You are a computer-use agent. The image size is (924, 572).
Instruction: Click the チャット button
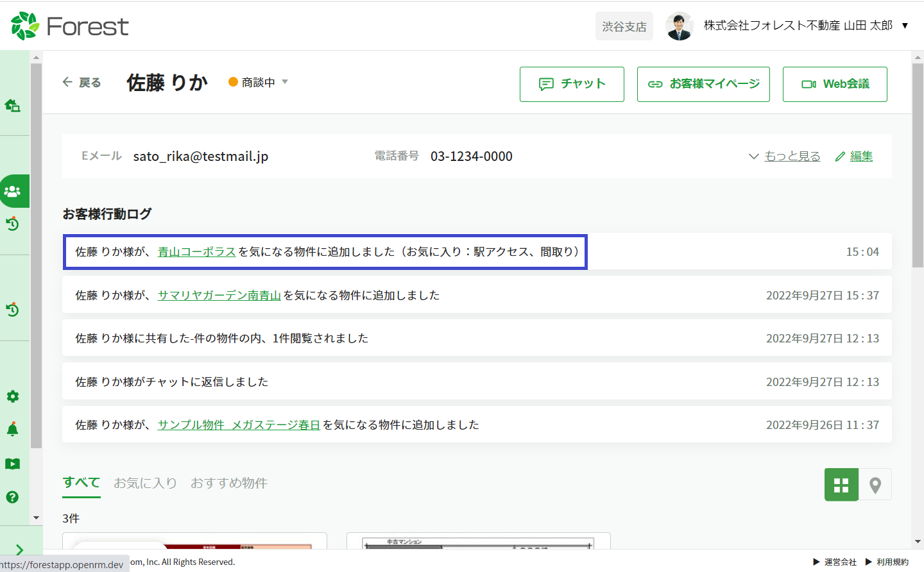click(x=572, y=84)
